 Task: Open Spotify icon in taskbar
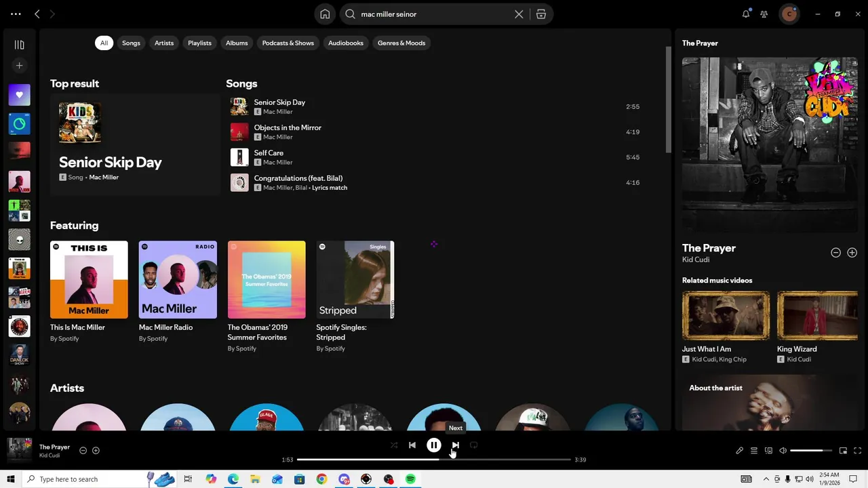click(x=410, y=479)
